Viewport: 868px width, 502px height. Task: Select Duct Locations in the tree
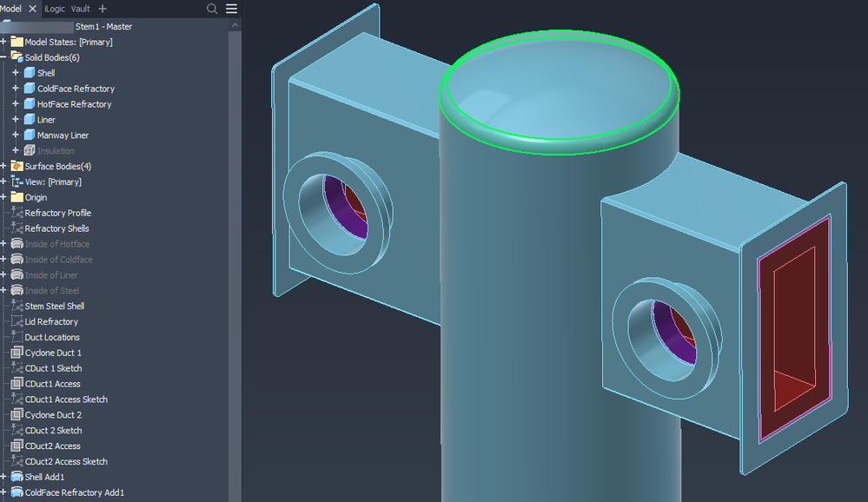52,337
